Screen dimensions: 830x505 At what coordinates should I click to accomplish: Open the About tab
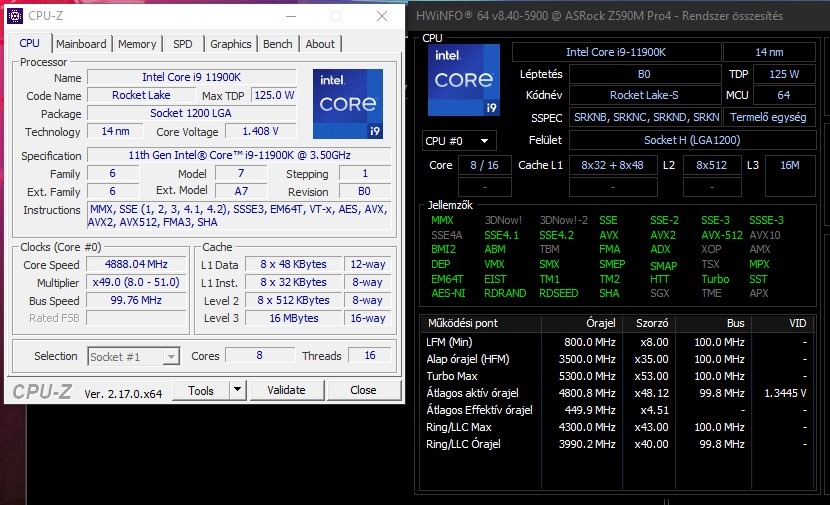coord(320,44)
